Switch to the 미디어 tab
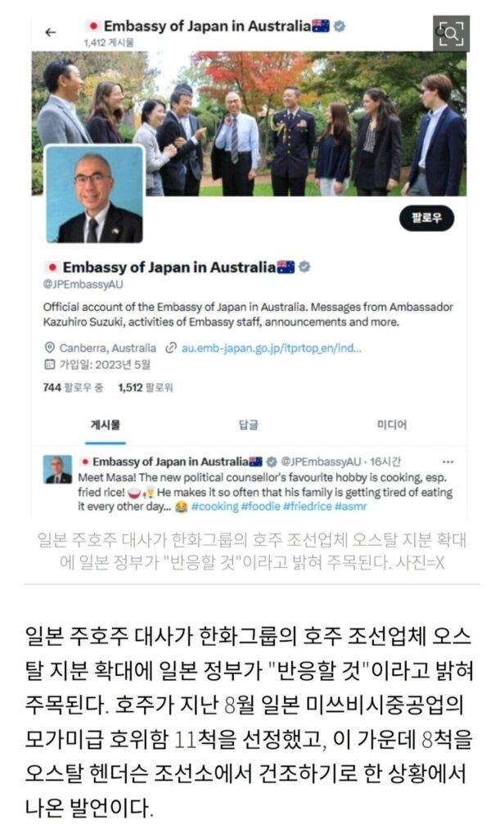Screen dimensions: 504x838 pyautogui.click(x=392, y=425)
